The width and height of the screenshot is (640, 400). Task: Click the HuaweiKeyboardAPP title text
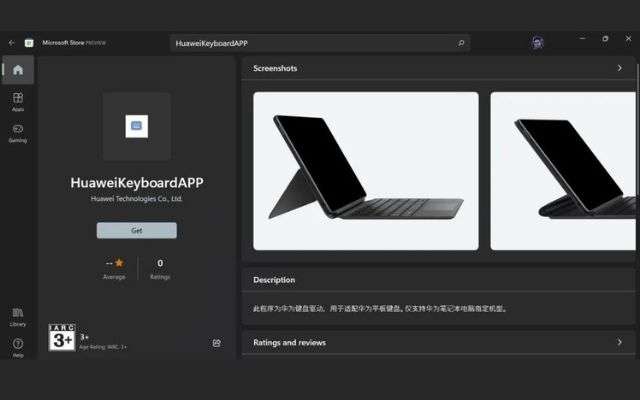pos(137,182)
